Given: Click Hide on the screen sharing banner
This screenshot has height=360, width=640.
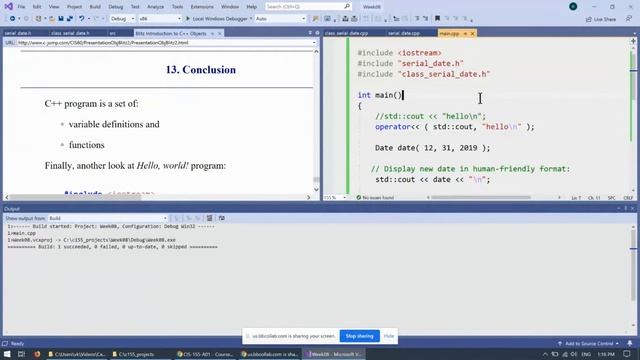Looking at the screenshot, I should 389,336.
